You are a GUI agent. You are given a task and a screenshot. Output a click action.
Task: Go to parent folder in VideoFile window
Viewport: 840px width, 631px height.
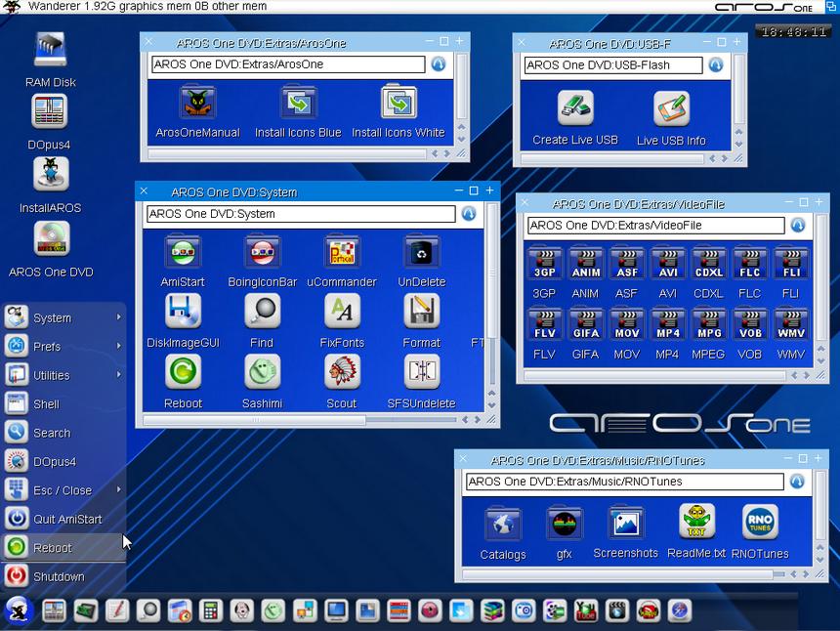coord(798,225)
